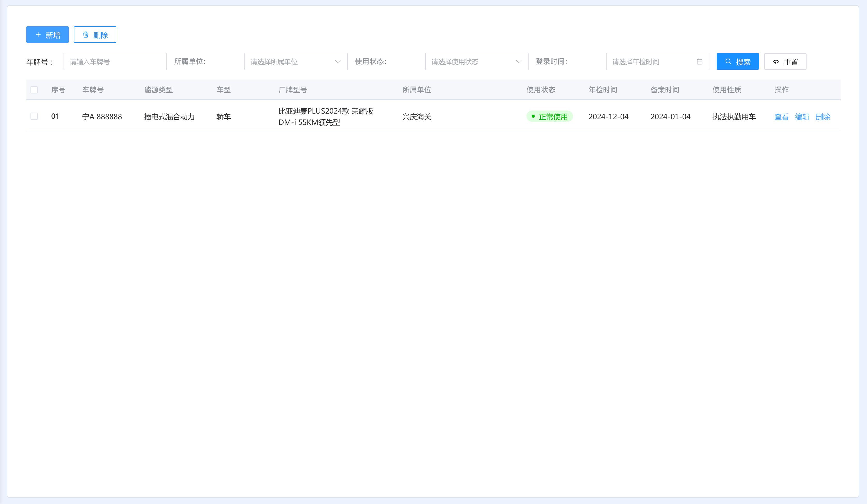The height and width of the screenshot is (504, 867).
Task: Check the checkbox for row 01
Action: click(34, 116)
